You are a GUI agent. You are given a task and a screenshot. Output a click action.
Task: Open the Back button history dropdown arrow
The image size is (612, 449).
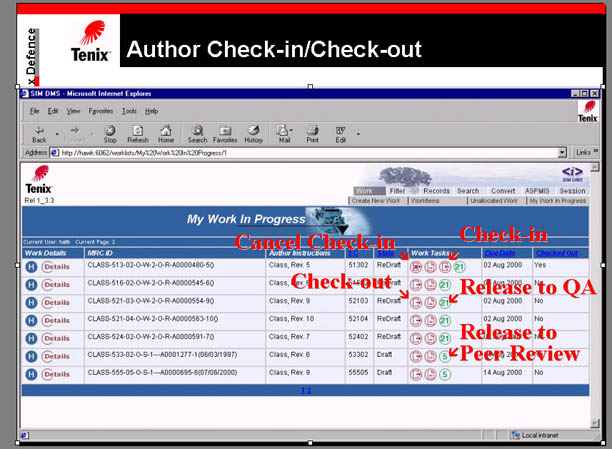[x=57, y=134]
